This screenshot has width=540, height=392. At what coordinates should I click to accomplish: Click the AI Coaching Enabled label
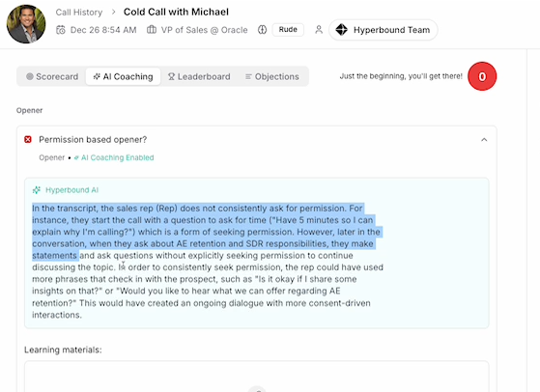114,157
